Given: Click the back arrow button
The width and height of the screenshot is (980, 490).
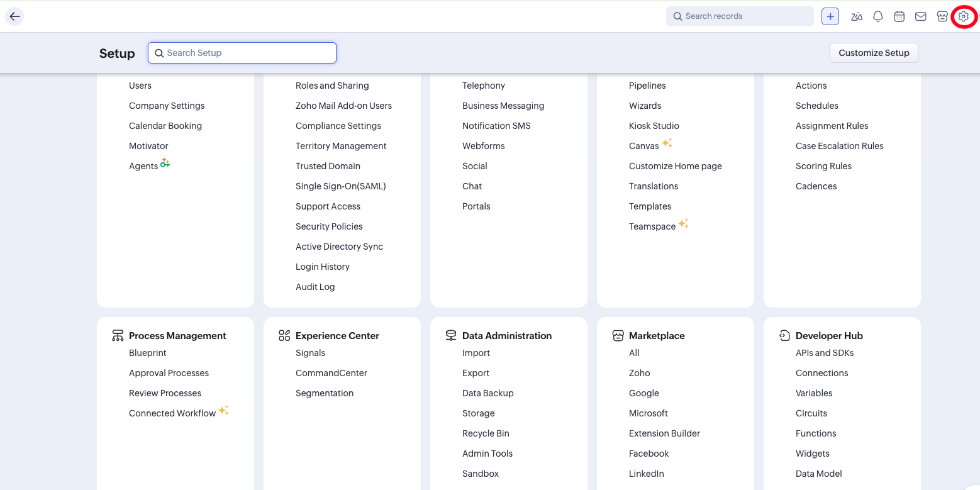Looking at the screenshot, I should [14, 16].
